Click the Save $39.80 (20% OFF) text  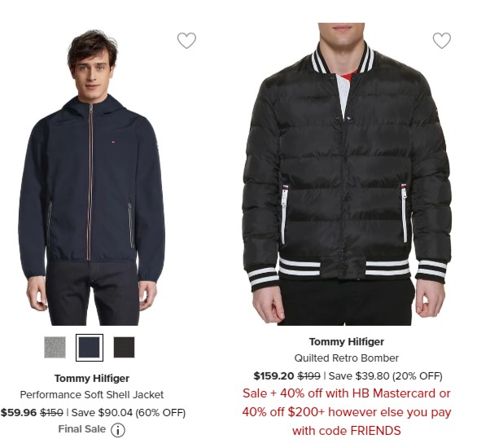[386, 376]
